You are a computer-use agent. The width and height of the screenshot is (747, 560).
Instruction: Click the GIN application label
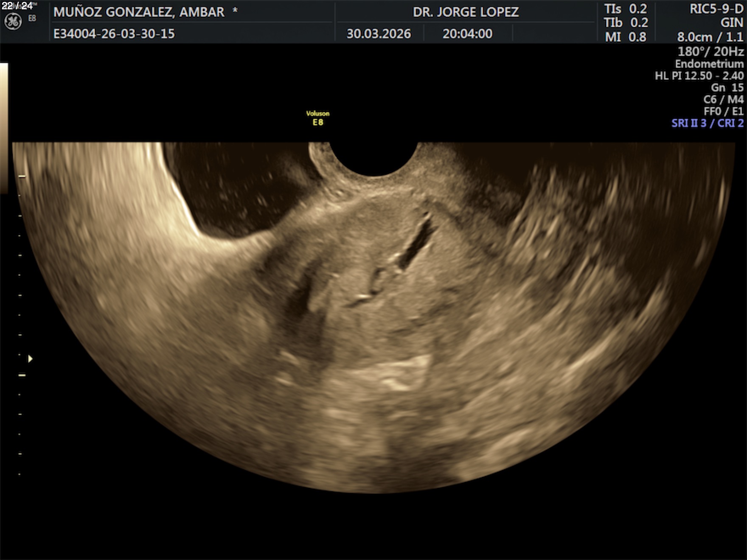click(731, 23)
